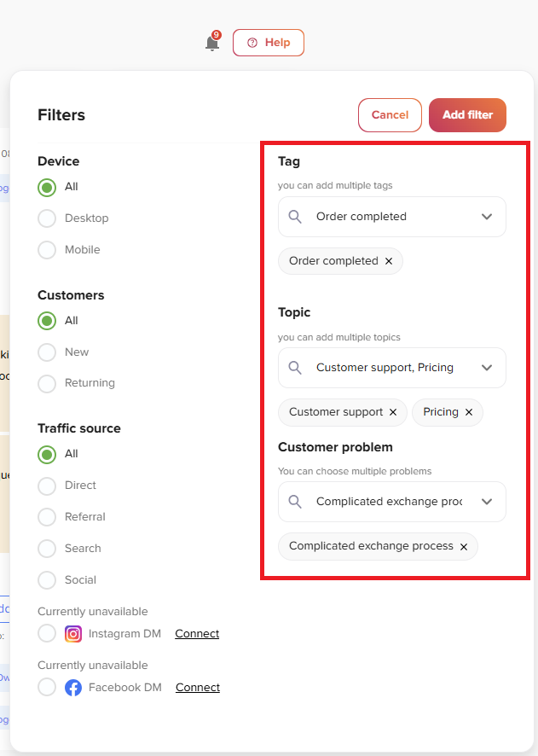Click the Facebook DM logo icon

click(x=73, y=688)
